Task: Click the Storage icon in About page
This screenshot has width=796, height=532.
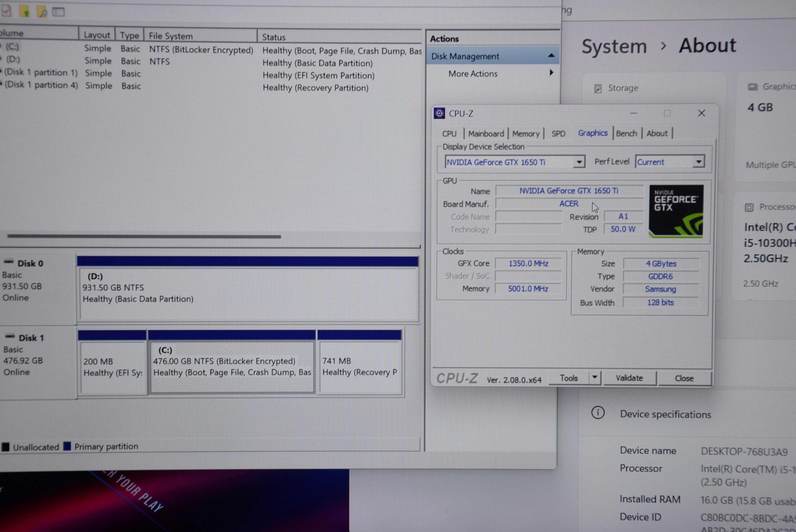Action: point(598,89)
